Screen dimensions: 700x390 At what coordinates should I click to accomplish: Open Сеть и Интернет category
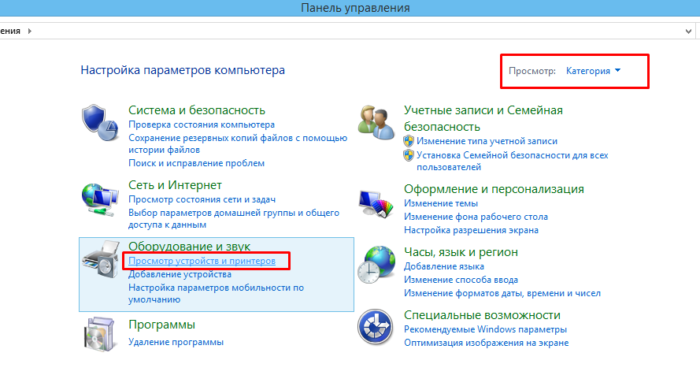[175, 185]
